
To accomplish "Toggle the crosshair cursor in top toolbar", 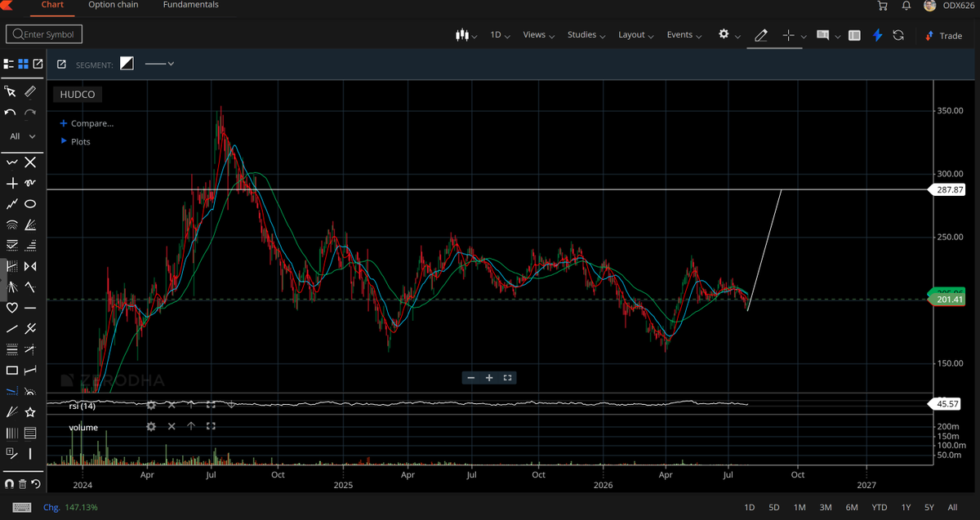I will point(788,35).
